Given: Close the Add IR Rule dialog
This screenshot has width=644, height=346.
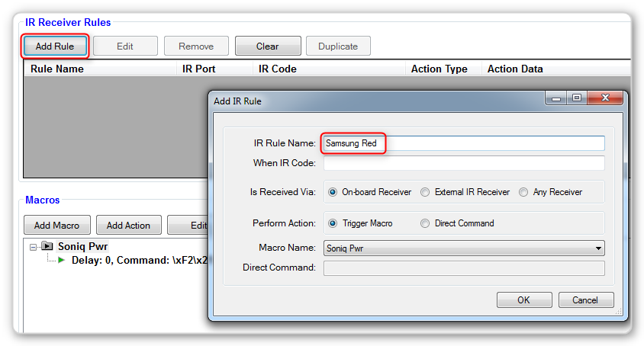Looking at the screenshot, I should 607,98.
